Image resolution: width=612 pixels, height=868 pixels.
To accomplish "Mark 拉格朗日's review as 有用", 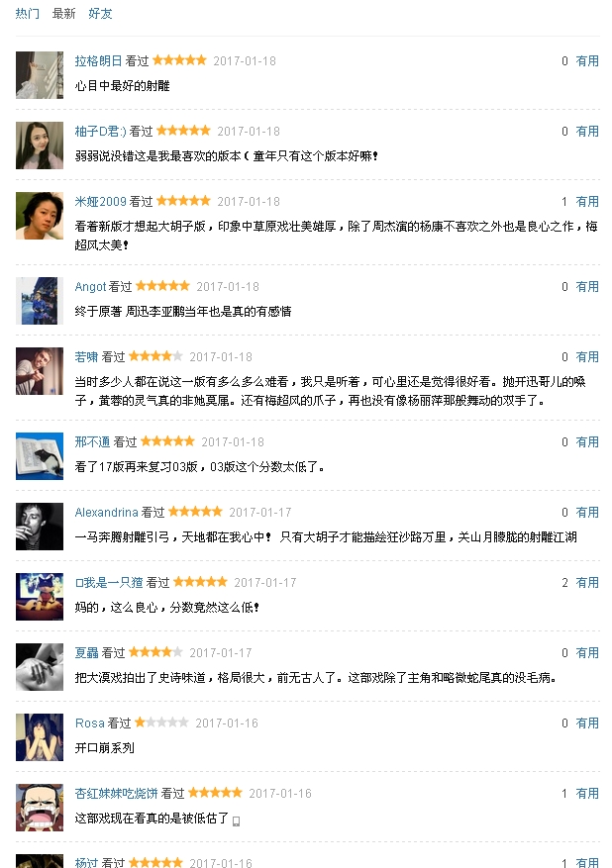I will [x=587, y=61].
